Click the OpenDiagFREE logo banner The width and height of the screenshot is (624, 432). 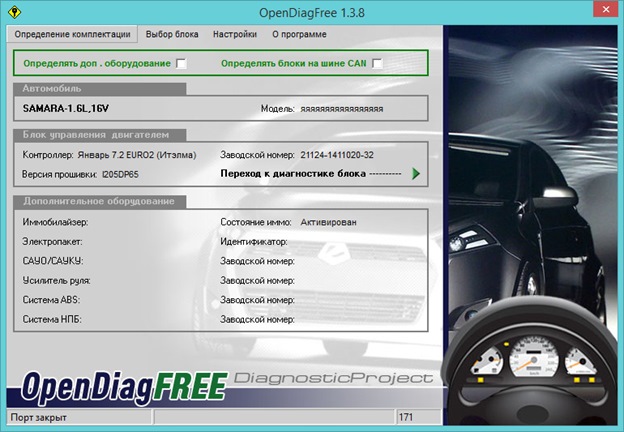125,387
